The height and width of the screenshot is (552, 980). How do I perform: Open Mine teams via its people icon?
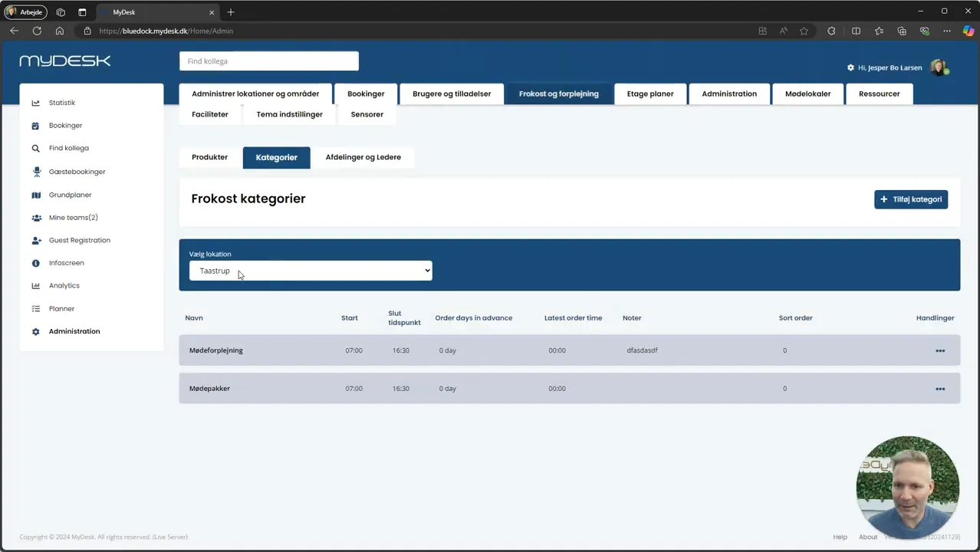click(36, 218)
